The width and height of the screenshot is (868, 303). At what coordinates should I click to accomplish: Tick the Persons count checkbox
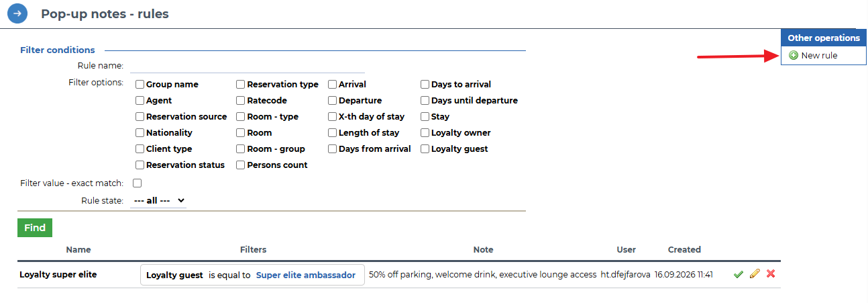coord(241,165)
